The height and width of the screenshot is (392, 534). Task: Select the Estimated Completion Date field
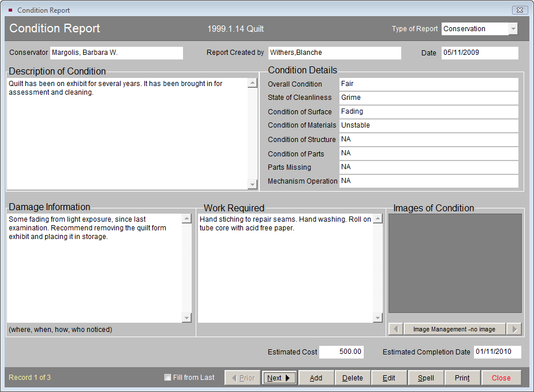[x=498, y=352]
